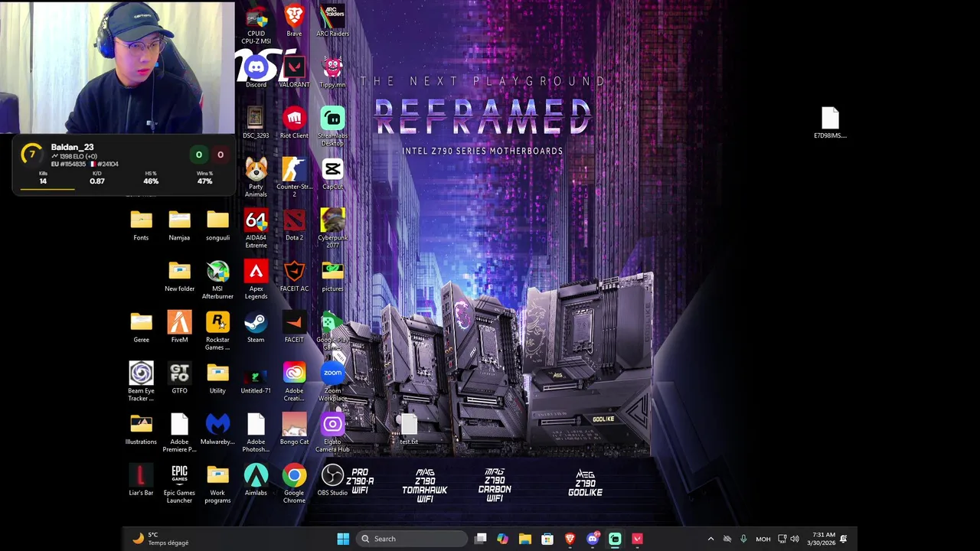The height and width of the screenshot is (551, 980).
Task: Open the Aimlabs desktop shortcut
Action: coord(256,481)
